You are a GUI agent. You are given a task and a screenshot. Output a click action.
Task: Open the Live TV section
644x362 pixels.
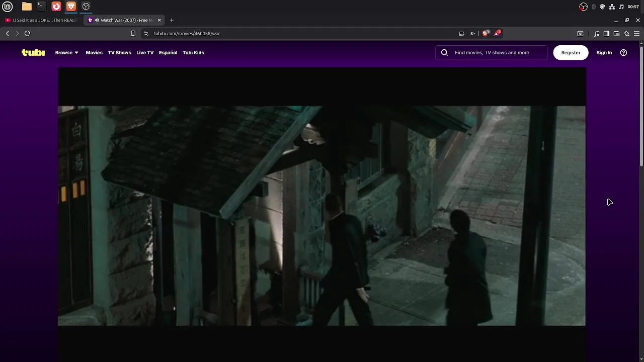pos(145,53)
